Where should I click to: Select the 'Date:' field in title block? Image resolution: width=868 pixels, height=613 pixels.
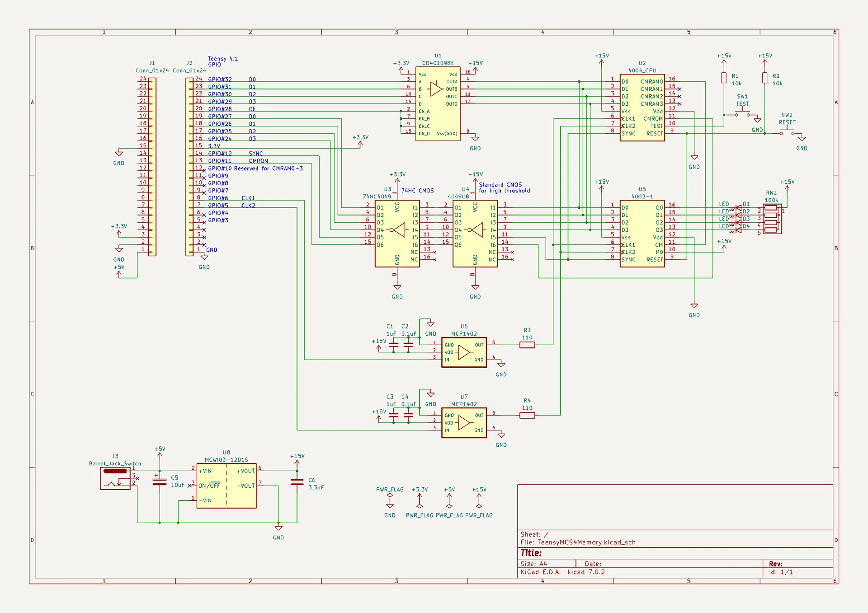click(x=593, y=564)
